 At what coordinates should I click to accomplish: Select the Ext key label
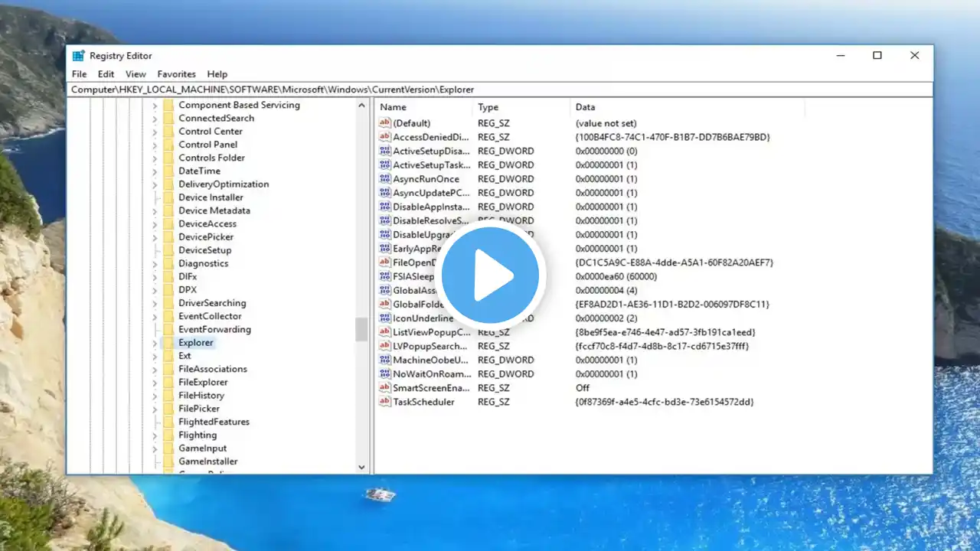click(185, 356)
